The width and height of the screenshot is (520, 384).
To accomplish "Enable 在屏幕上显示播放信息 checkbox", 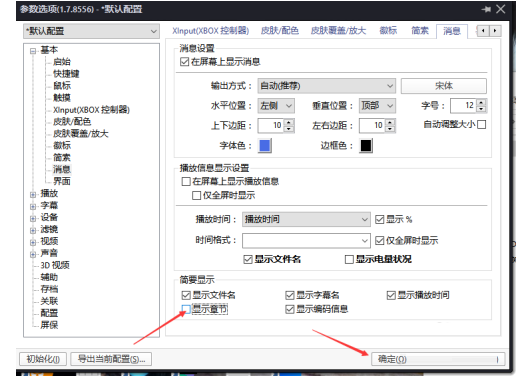I will pyautogui.click(x=186, y=181).
